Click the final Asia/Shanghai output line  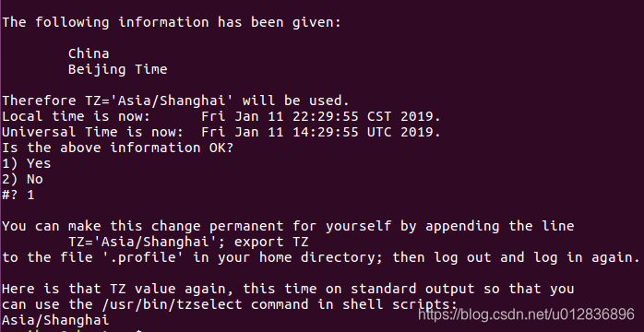pyautogui.click(x=55, y=320)
